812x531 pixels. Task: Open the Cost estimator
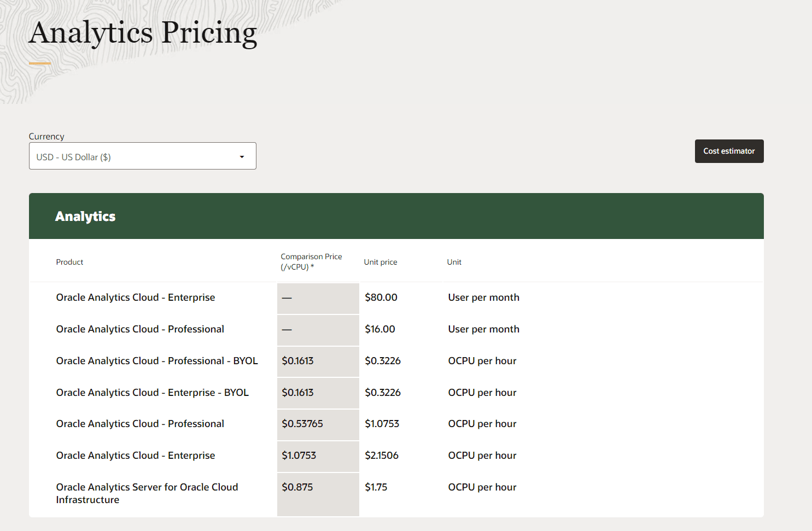tap(728, 151)
